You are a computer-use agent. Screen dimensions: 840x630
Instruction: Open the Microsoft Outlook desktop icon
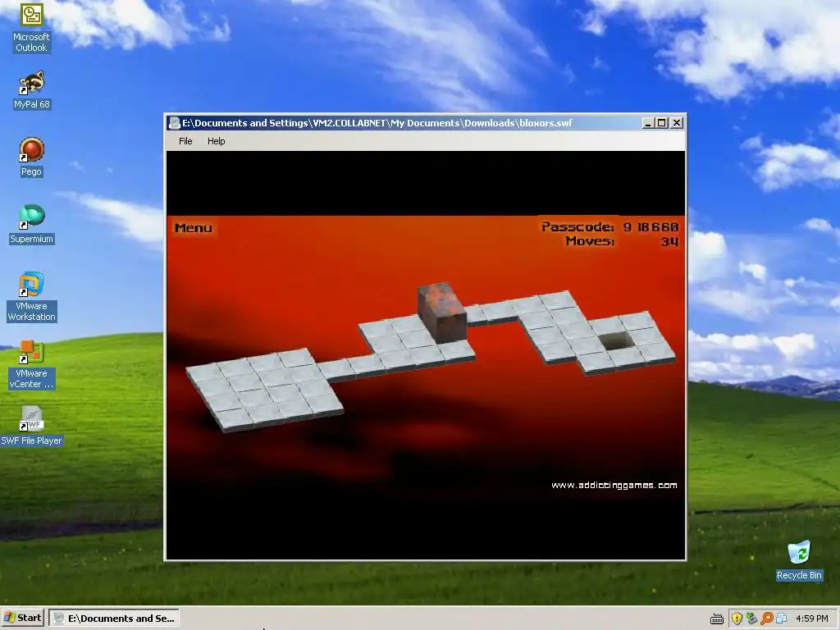tap(32, 28)
